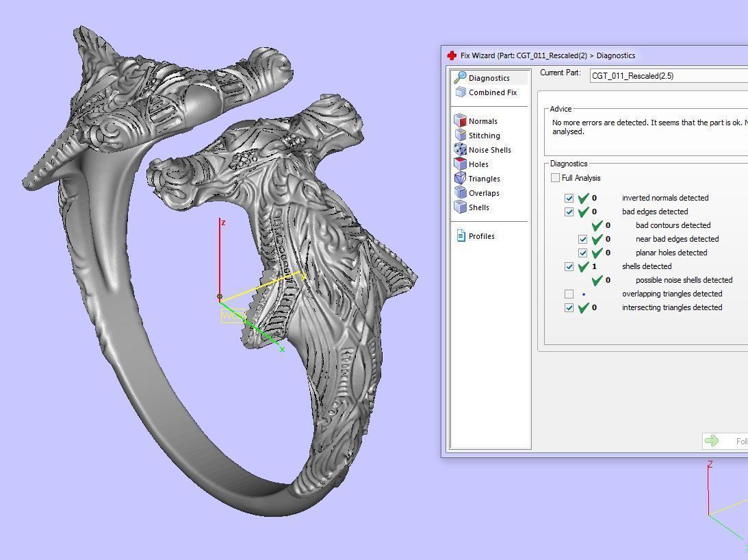Click the Shells label in sidebar
The width and height of the screenshot is (748, 560).
tap(479, 207)
